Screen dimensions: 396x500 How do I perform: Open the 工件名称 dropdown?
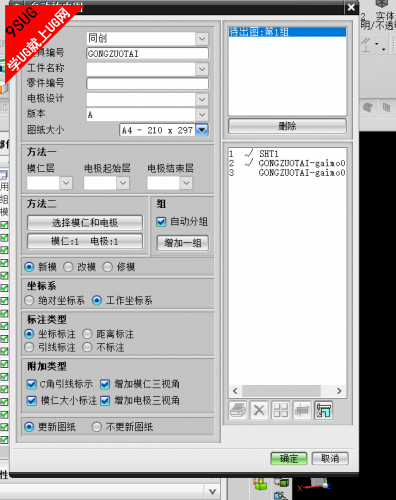(202, 69)
